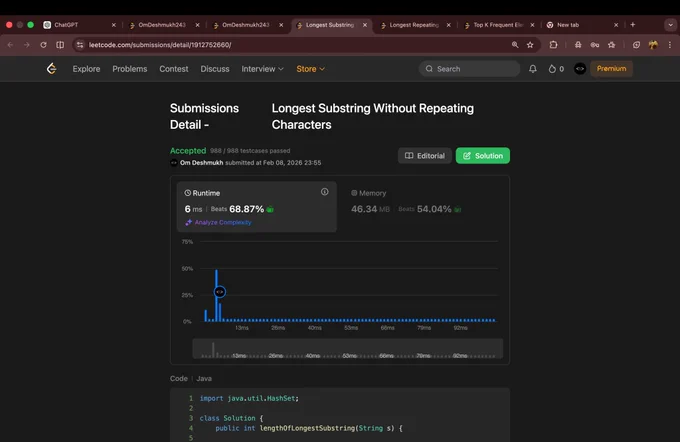Click the Search input field

click(x=470, y=69)
